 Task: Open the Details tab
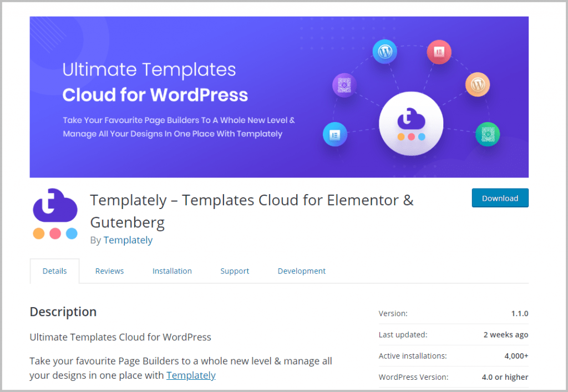pyautogui.click(x=55, y=271)
